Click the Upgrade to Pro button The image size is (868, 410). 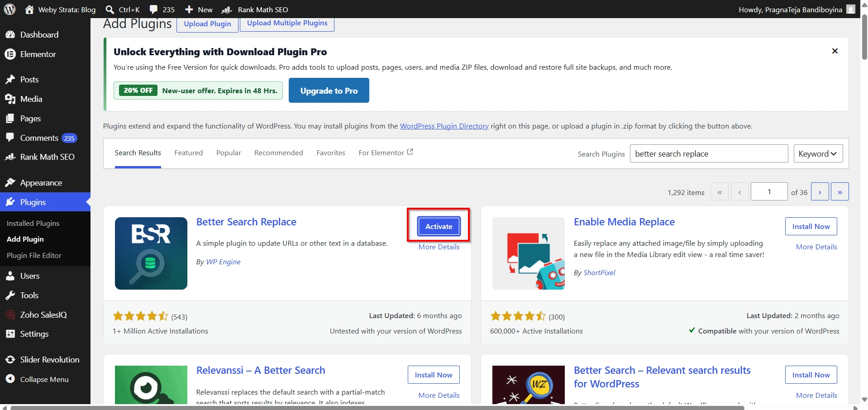329,91
